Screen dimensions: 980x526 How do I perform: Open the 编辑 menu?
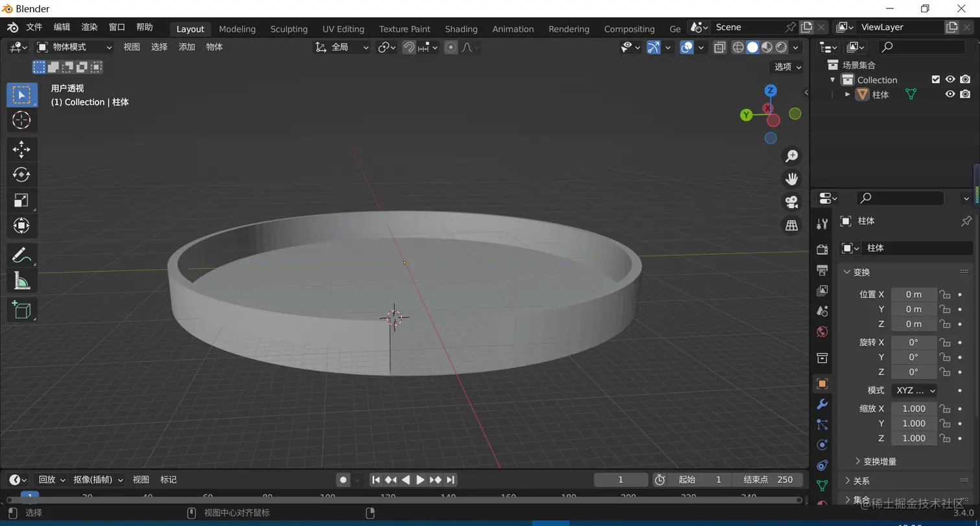pyautogui.click(x=62, y=27)
